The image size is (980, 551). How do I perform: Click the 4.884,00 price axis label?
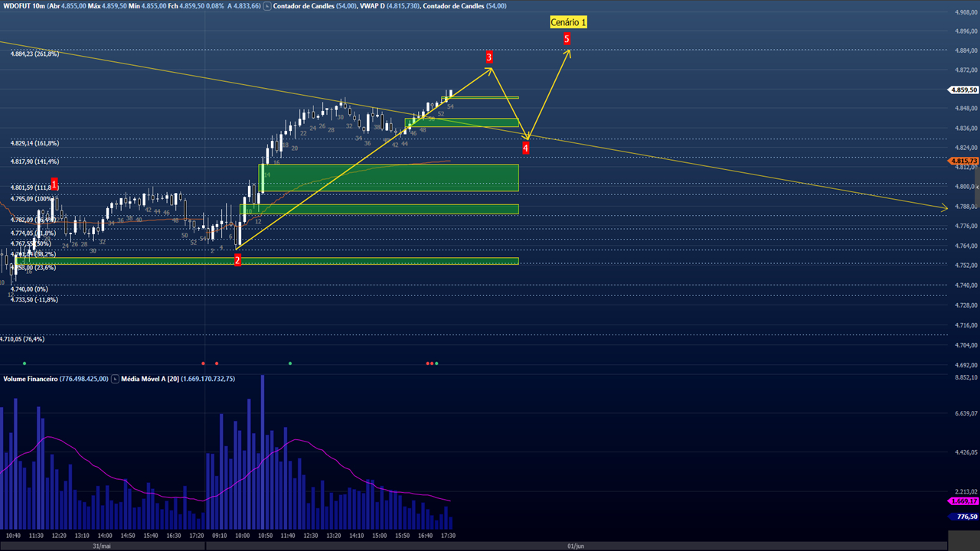[x=966, y=51]
